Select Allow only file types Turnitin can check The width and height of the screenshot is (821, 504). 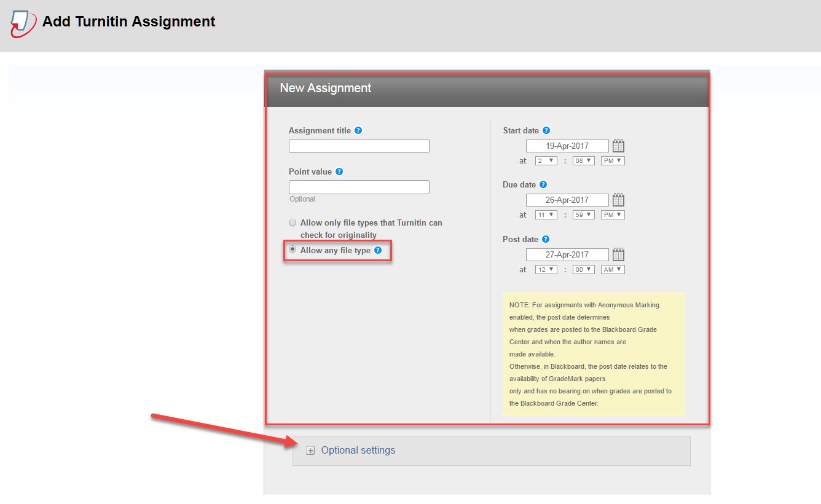pyautogui.click(x=293, y=222)
